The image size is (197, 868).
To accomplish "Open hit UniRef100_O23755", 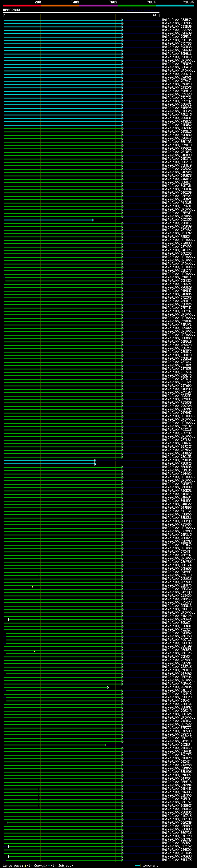I will (177, 30).
